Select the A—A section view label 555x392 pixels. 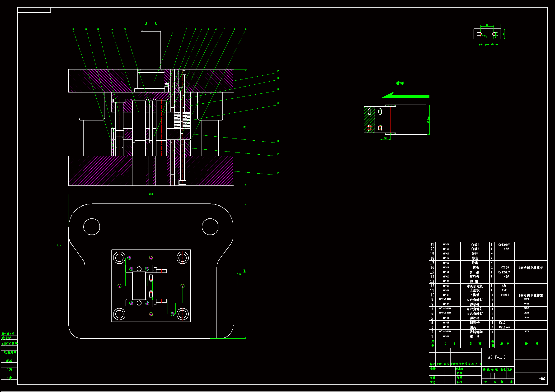tap(151, 23)
